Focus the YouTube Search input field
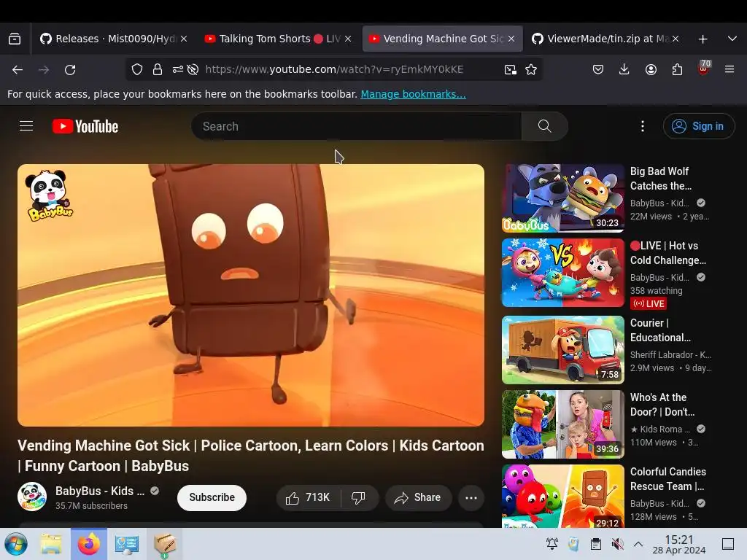Image resolution: width=747 pixels, height=560 pixels. click(x=356, y=126)
